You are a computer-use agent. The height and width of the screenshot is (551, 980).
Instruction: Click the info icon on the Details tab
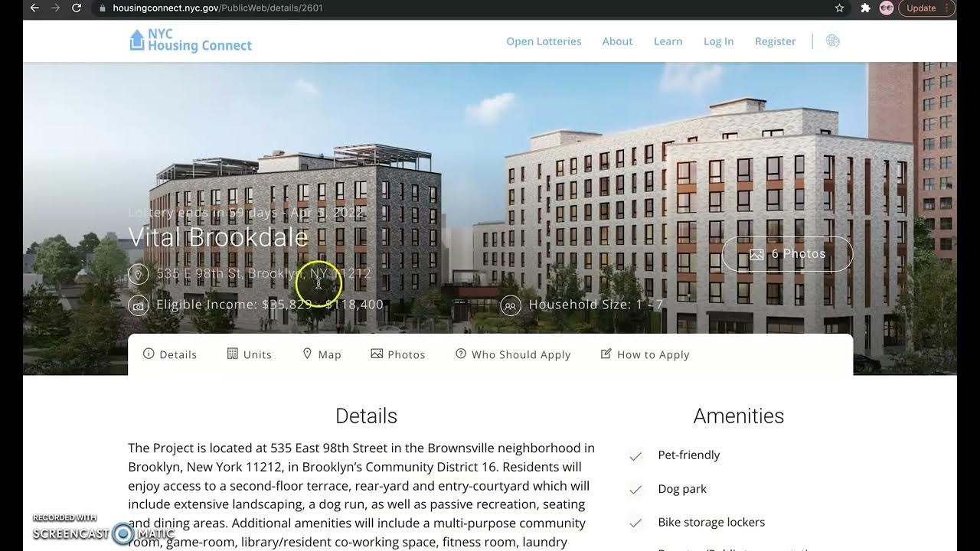pos(149,354)
